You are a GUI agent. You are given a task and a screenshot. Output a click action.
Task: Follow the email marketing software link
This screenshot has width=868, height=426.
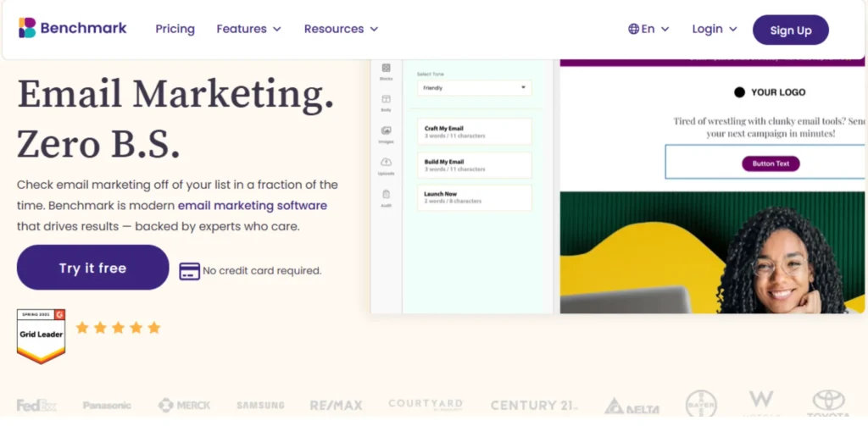(253, 206)
